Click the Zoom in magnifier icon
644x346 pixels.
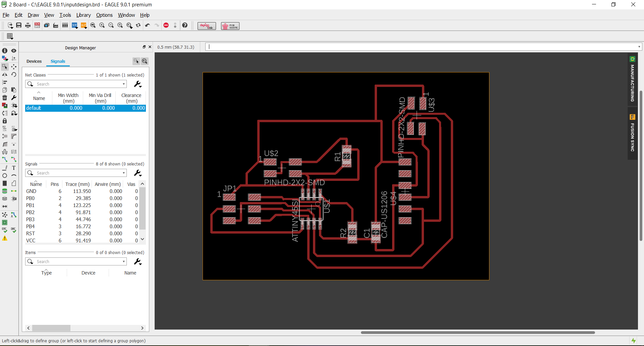[102, 26]
